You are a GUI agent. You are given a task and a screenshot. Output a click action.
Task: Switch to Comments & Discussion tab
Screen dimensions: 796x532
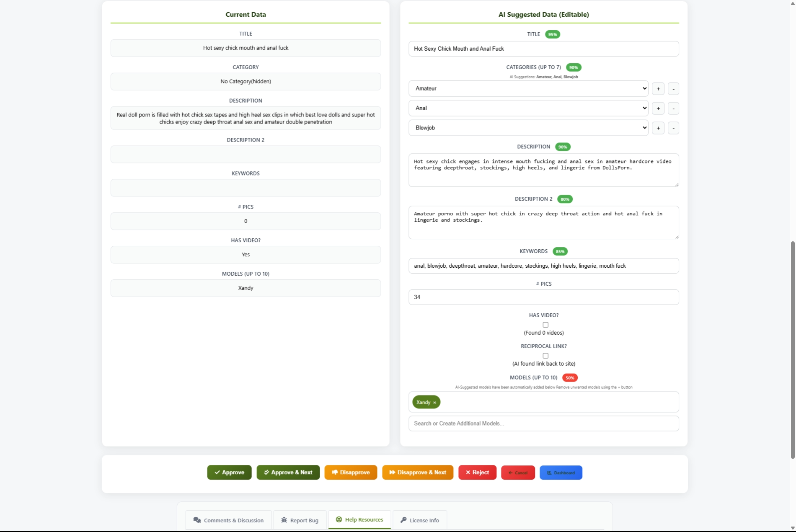229,520
